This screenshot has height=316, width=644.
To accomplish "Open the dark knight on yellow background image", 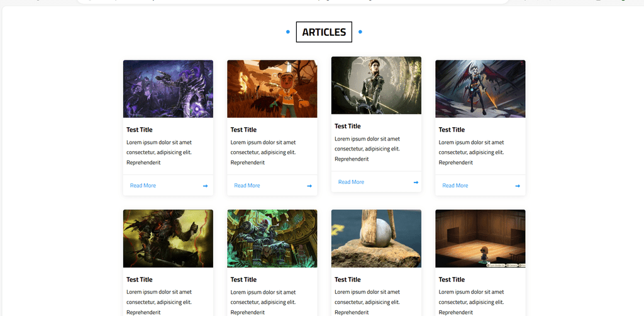I will click(168, 239).
